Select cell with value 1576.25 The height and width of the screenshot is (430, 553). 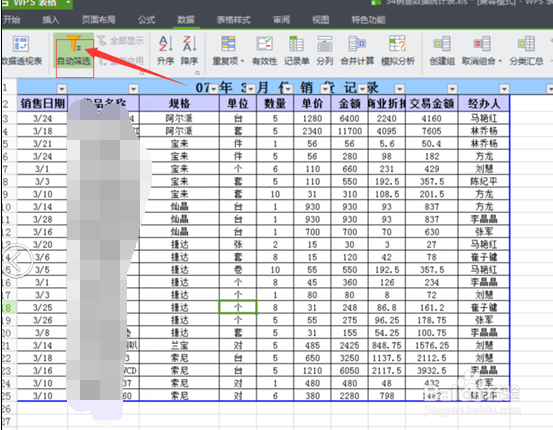(432, 345)
